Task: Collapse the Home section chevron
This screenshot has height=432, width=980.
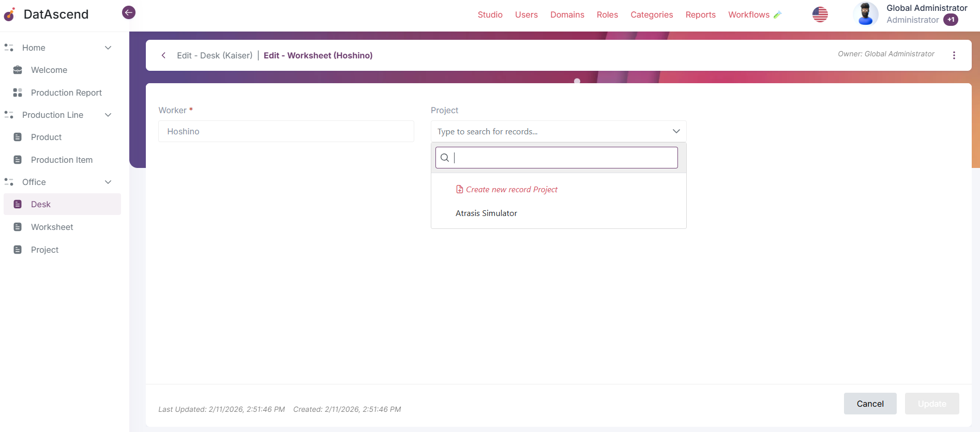Action: (108, 48)
